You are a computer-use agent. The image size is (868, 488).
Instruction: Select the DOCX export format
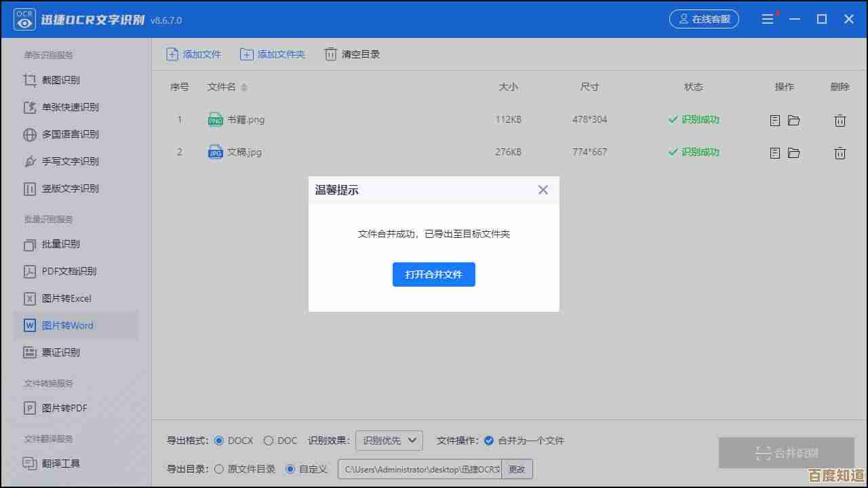[219, 441]
